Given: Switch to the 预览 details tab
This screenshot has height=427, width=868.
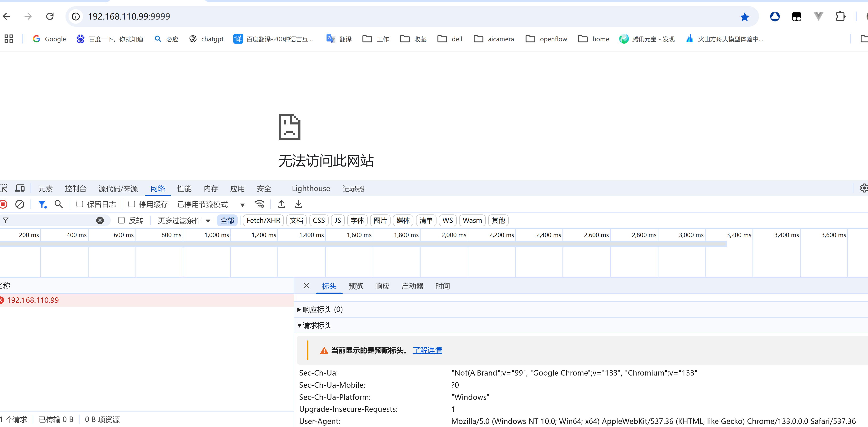Looking at the screenshot, I should pos(356,286).
